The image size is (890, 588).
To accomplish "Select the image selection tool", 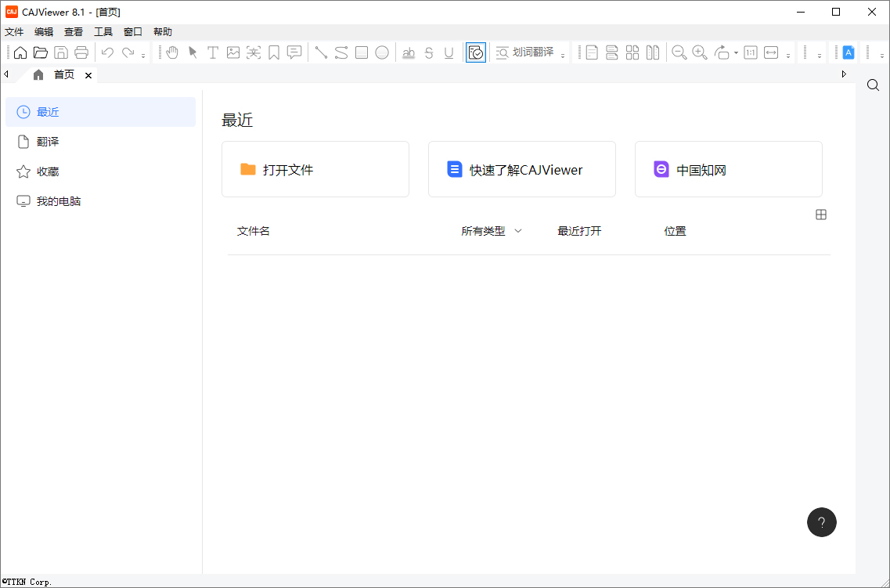I will coord(233,52).
